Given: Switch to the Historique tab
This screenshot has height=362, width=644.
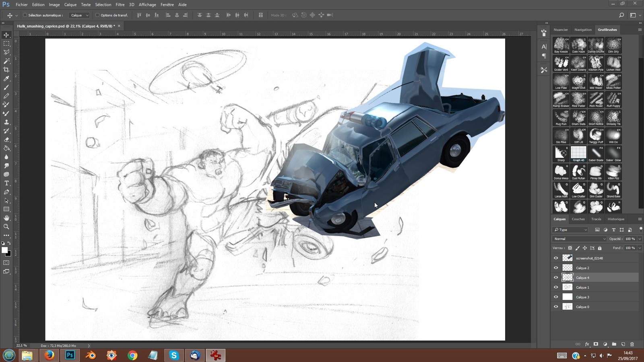Looking at the screenshot, I should [616, 219].
